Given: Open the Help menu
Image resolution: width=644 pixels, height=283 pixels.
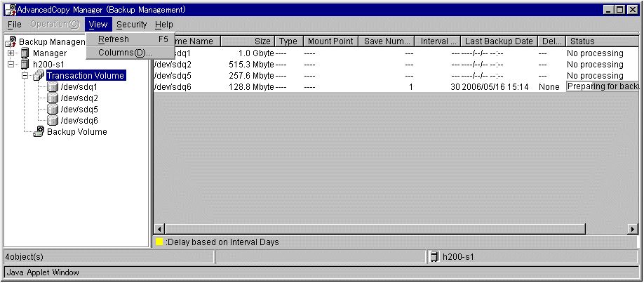Looking at the screenshot, I should point(164,25).
